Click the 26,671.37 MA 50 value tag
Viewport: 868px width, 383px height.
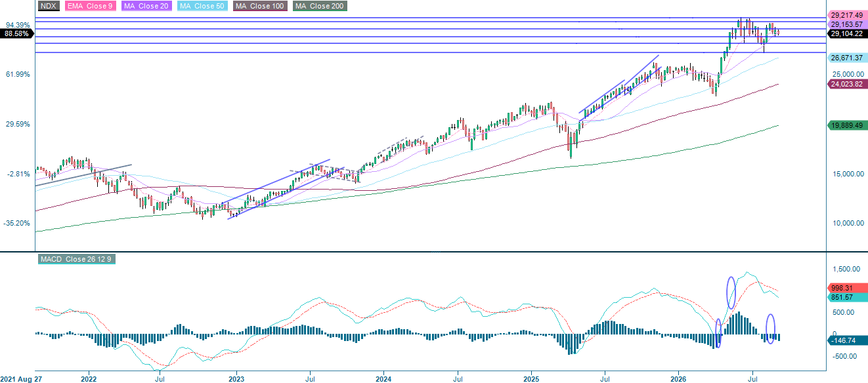(846, 58)
